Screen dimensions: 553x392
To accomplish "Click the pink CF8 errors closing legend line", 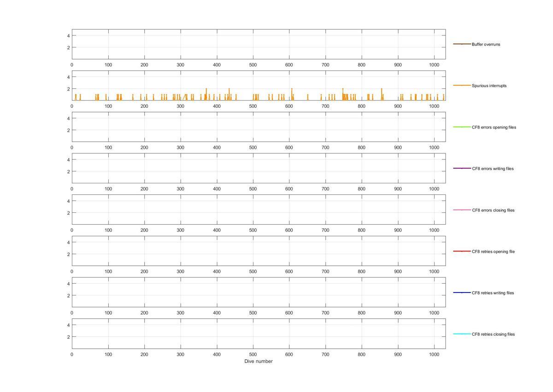I will (462, 210).
